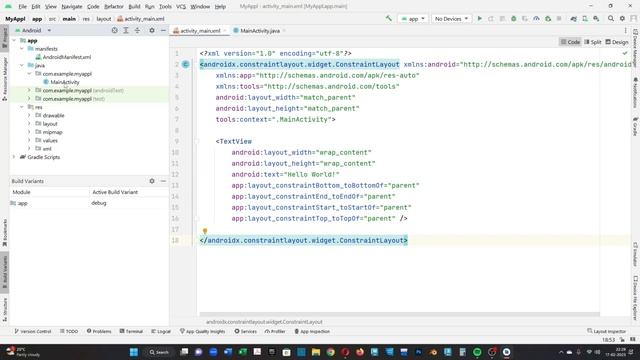
Task: Expand the mipmap folder
Action: click(x=29, y=132)
